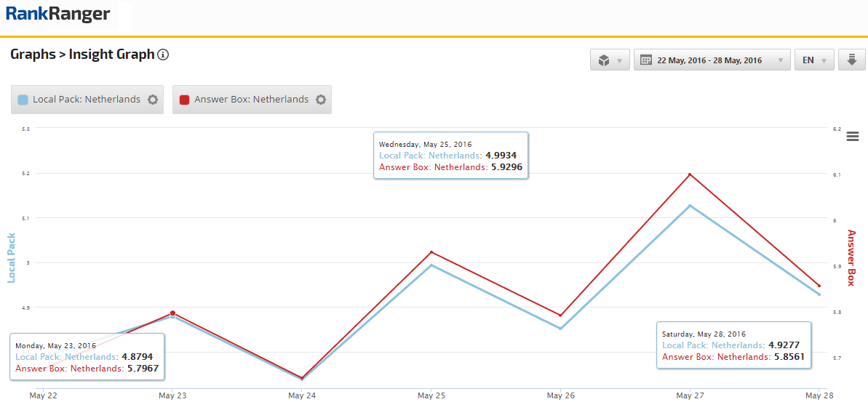Image resolution: width=868 pixels, height=402 pixels.
Task: Open the EN language dropdown
Action: pyautogui.click(x=813, y=60)
